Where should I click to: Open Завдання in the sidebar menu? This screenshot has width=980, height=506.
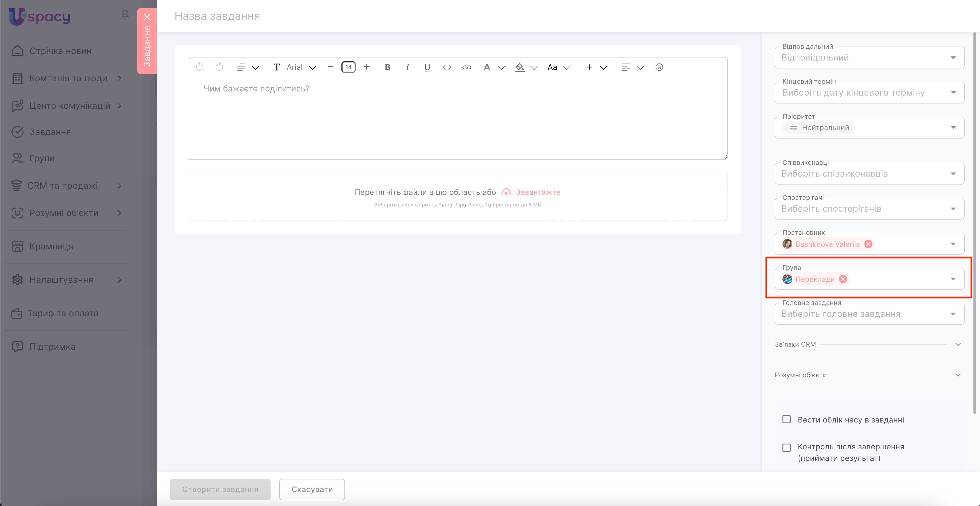click(50, 132)
